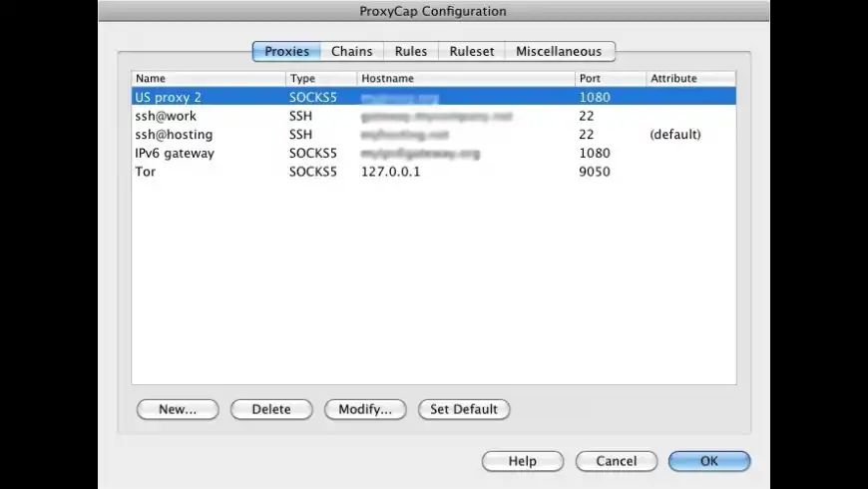Select the ssh@hosting proxy entry
The height and width of the screenshot is (489, 868).
[x=433, y=134]
